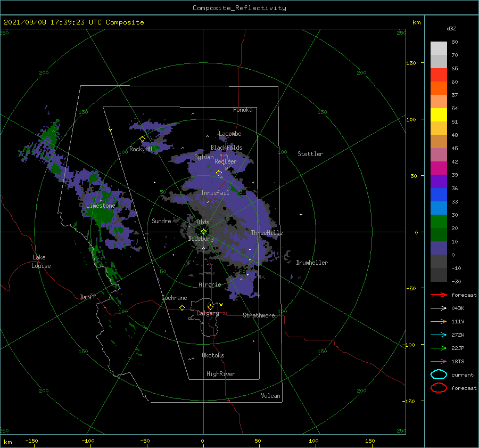
Task: Click the Strathmore city label
Action: click(x=259, y=315)
